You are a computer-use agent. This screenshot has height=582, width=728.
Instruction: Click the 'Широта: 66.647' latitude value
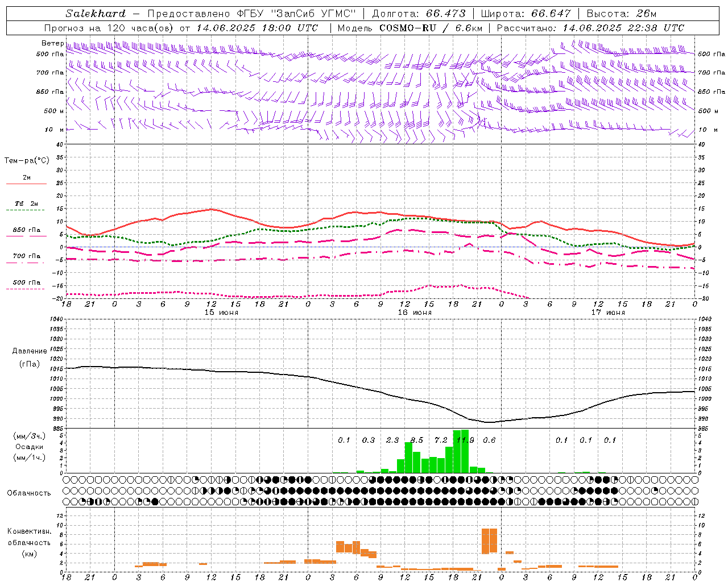[526, 14]
